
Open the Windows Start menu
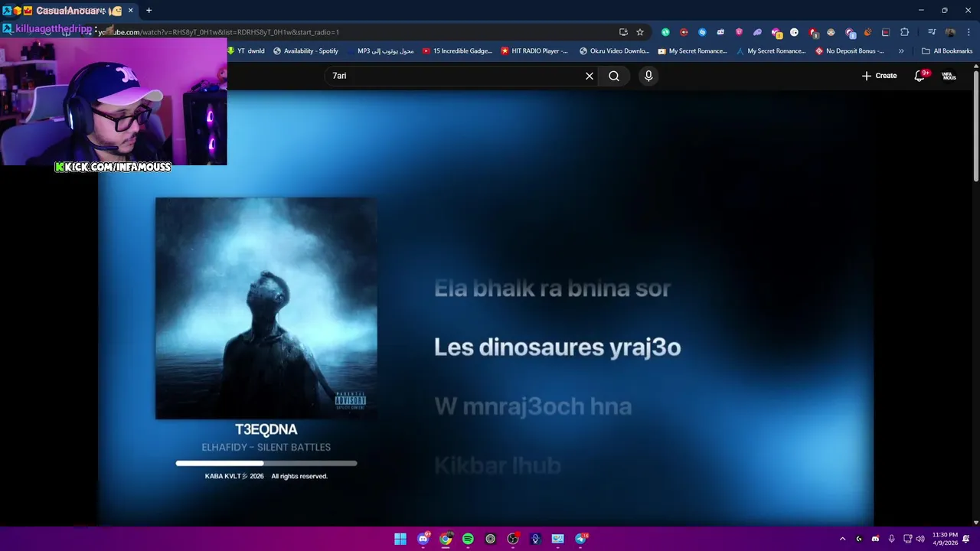400,539
